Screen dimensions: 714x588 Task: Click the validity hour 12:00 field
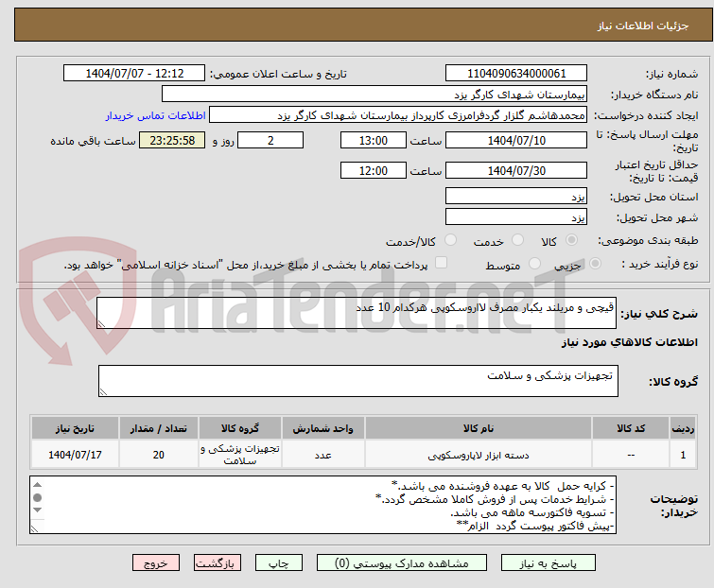click(x=374, y=170)
